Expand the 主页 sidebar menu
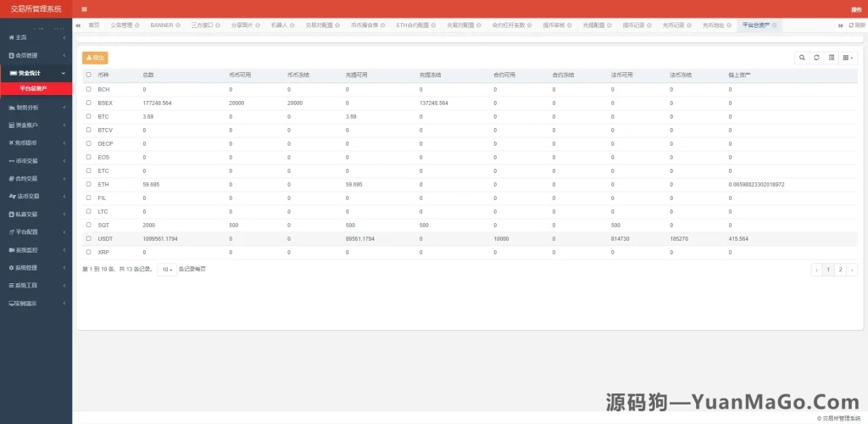 (36, 37)
